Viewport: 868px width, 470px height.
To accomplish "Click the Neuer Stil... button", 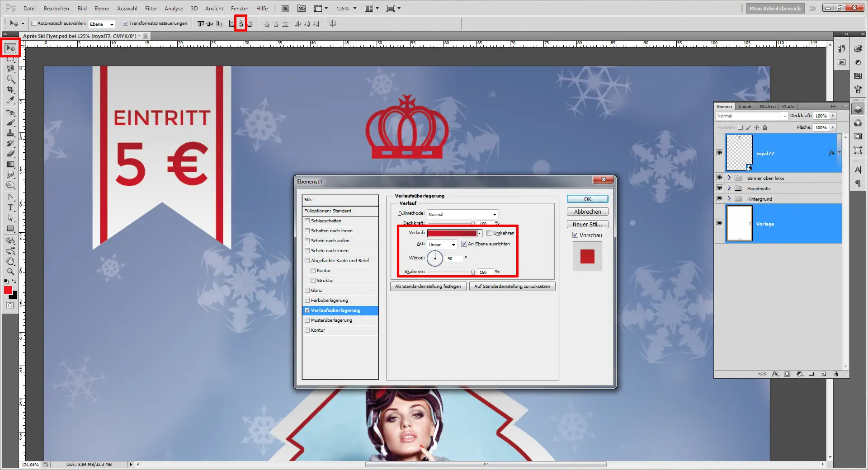I will [x=587, y=224].
